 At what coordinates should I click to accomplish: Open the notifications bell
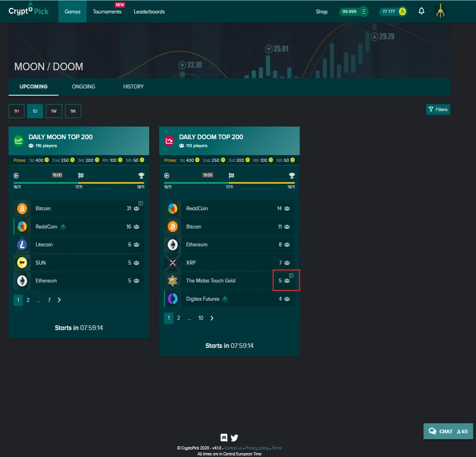coord(421,11)
